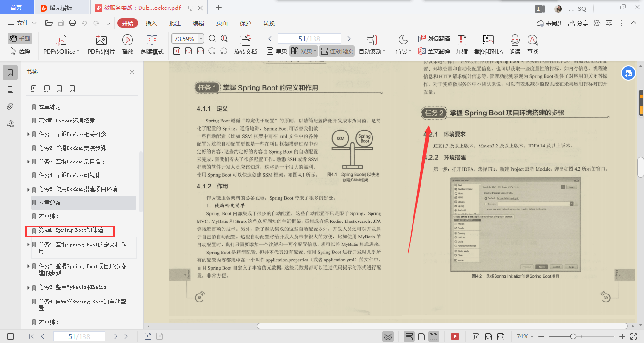Start auto scroll (自动滚动)
Screen dimensions: 644x343
pos(372,45)
